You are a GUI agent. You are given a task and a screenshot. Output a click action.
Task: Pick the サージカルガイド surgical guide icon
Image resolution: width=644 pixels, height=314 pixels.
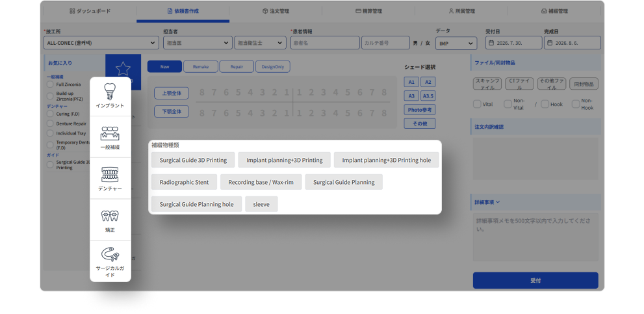pyautogui.click(x=110, y=254)
